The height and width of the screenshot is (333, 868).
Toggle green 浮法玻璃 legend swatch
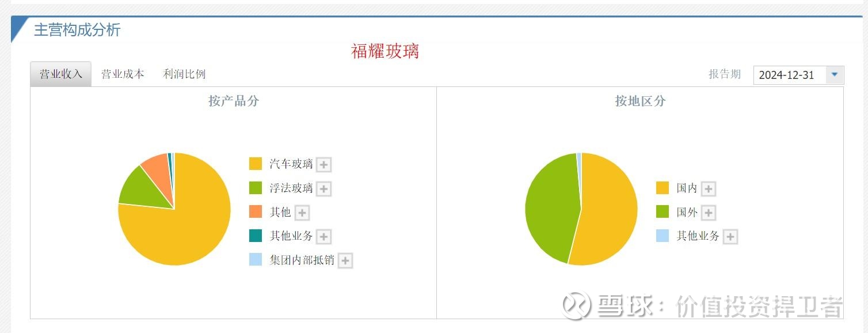[256, 188]
